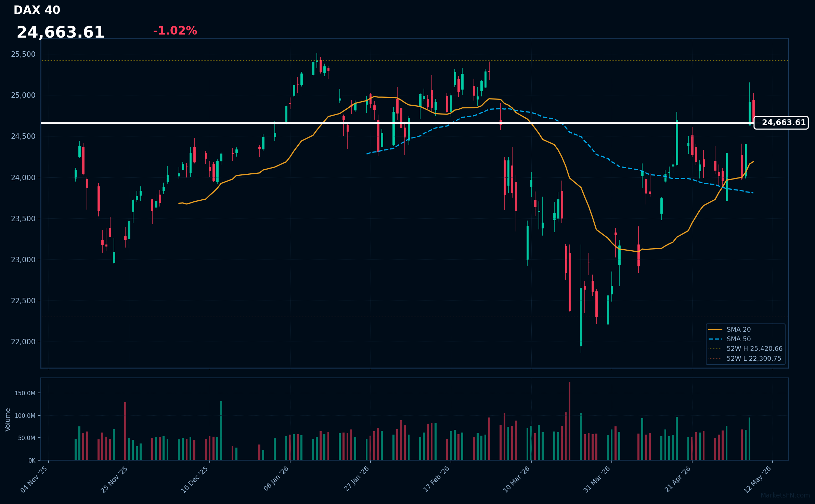Select the 52W H 25,420.66 legend entry
The height and width of the screenshot is (504, 815).
pyautogui.click(x=745, y=348)
